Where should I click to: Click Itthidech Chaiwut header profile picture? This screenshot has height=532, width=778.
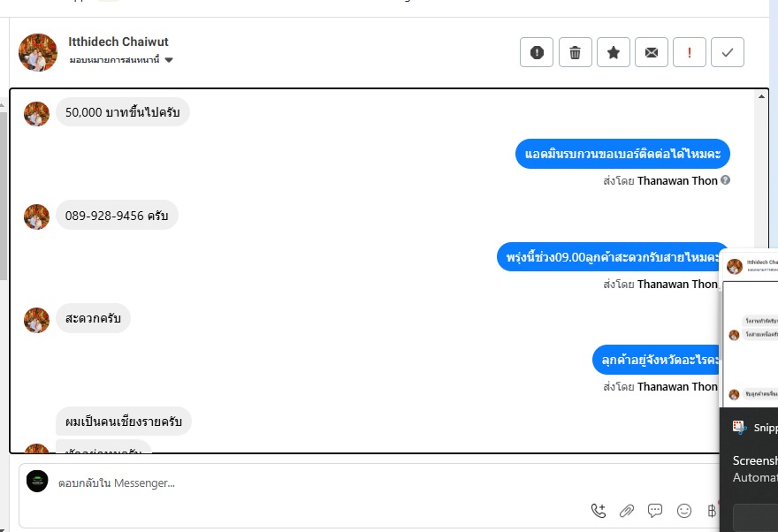(38, 52)
